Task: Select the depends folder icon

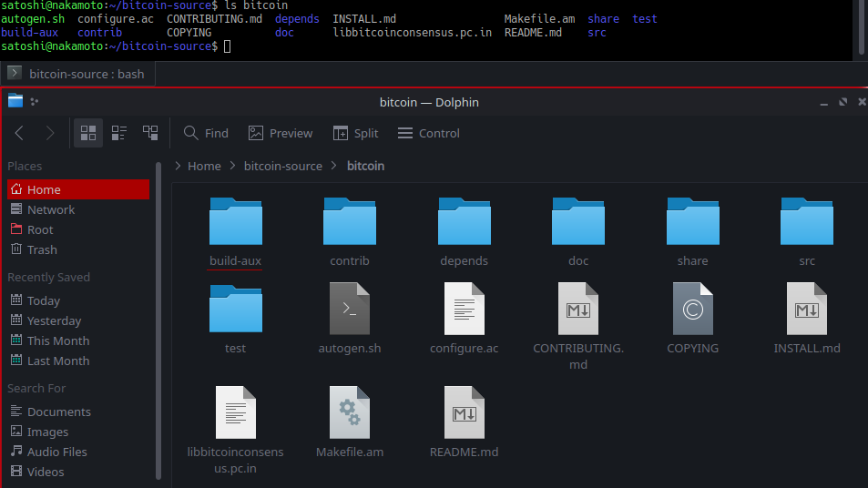Action: click(464, 221)
